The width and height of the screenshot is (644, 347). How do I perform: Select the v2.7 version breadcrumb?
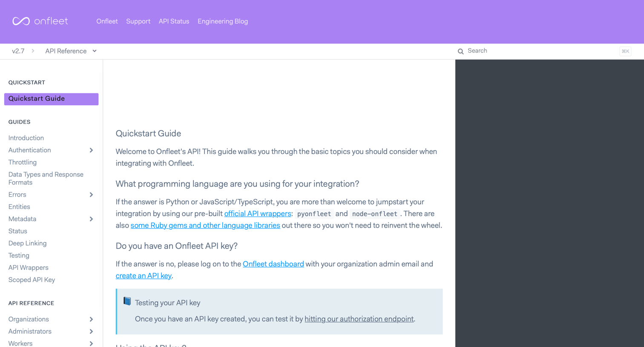point(18,51)
